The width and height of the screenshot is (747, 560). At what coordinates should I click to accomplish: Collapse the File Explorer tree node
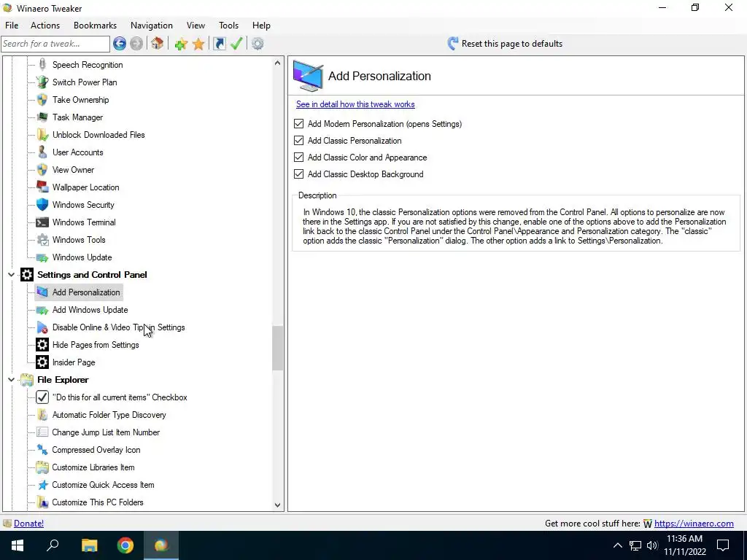[11, 380]
